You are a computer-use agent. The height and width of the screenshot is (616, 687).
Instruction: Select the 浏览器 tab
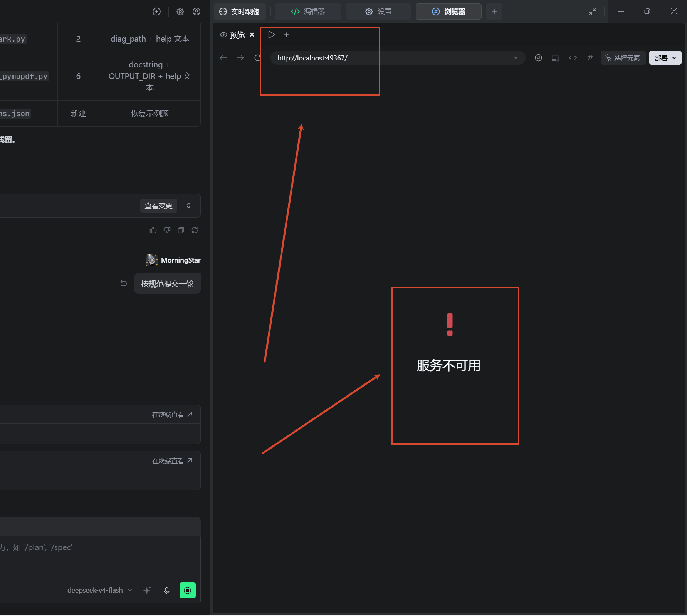(x=448, y=12)
